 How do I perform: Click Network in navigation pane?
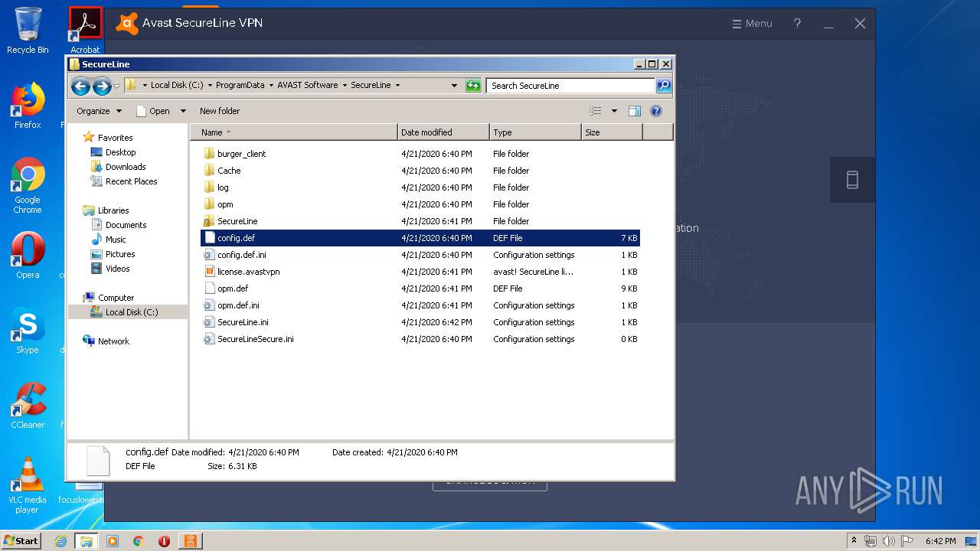(113, 341)
